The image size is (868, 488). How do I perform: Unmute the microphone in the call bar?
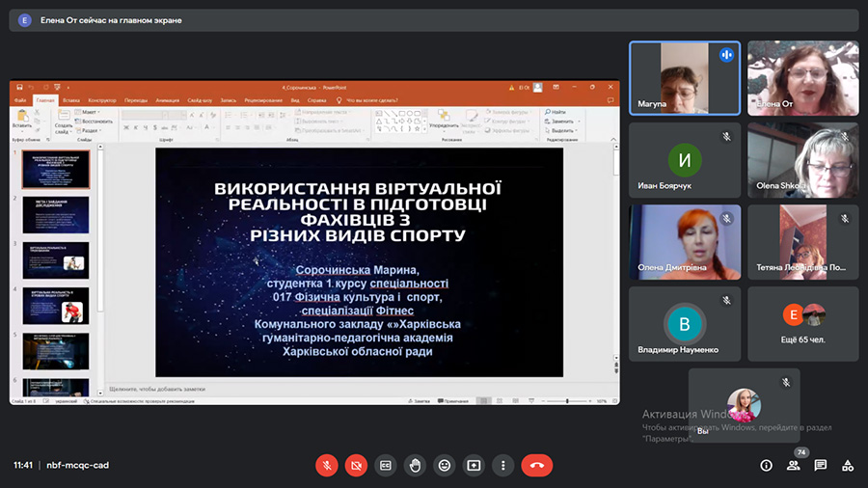(x=327, y=465)
